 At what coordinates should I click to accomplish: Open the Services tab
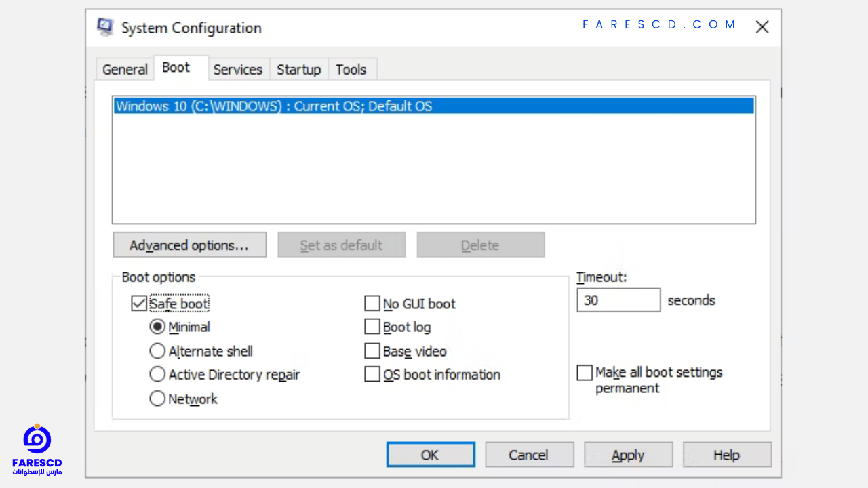click(x=237, y=69)
